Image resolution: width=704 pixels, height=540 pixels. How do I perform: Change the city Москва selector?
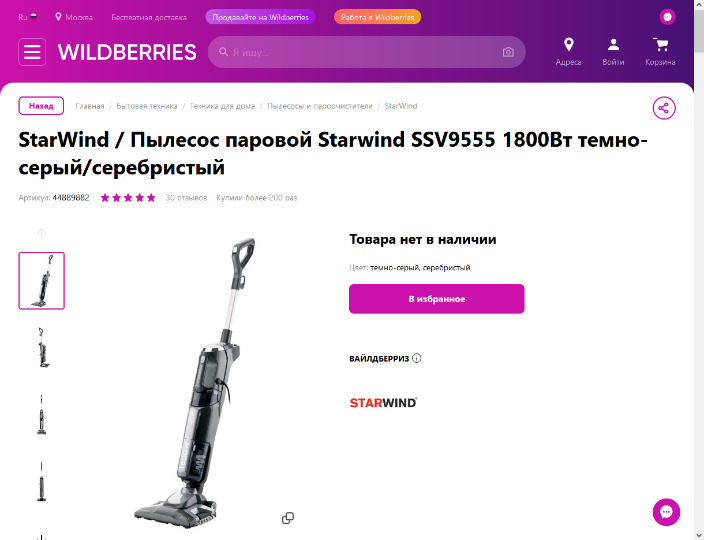74,17
